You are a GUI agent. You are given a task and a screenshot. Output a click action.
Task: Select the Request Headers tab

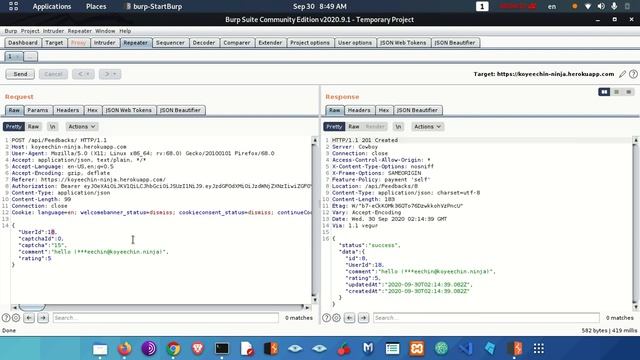pyautogui.click(x=67, y=110)
